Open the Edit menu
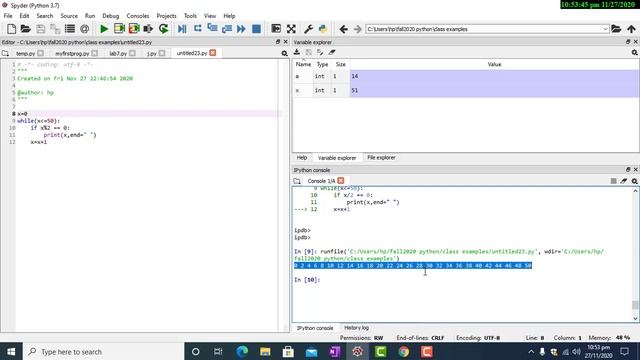The width and height of the screenshot is (640, 360). pyautogui.click(x=24, y=16)
